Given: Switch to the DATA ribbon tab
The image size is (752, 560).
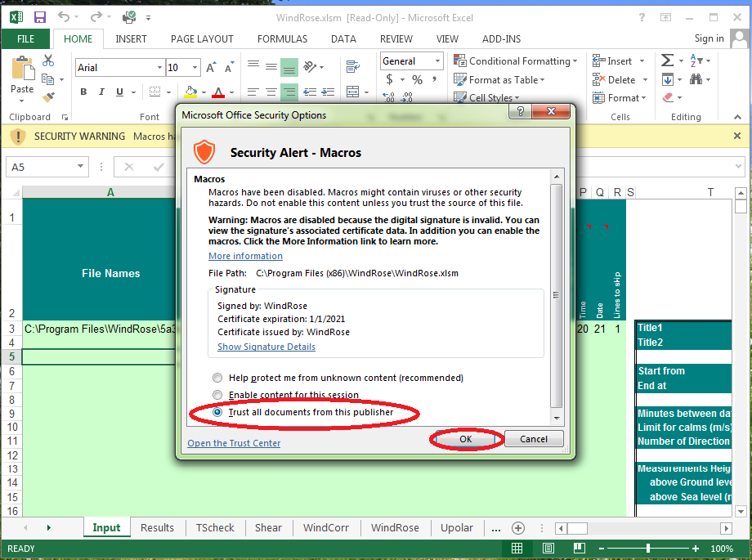Looking at the screenshot, I should tap(343, 39).
